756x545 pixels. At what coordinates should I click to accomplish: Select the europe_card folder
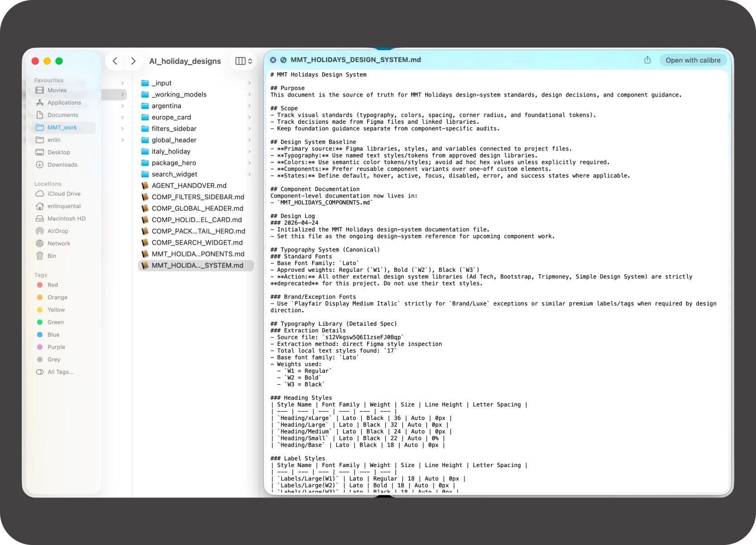click(x=196, y=117)
